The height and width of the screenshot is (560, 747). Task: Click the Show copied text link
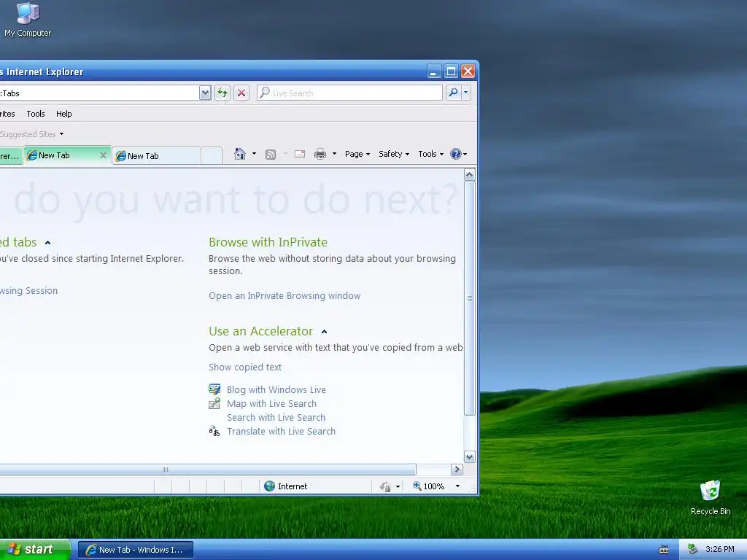click(x=245, y=367)
